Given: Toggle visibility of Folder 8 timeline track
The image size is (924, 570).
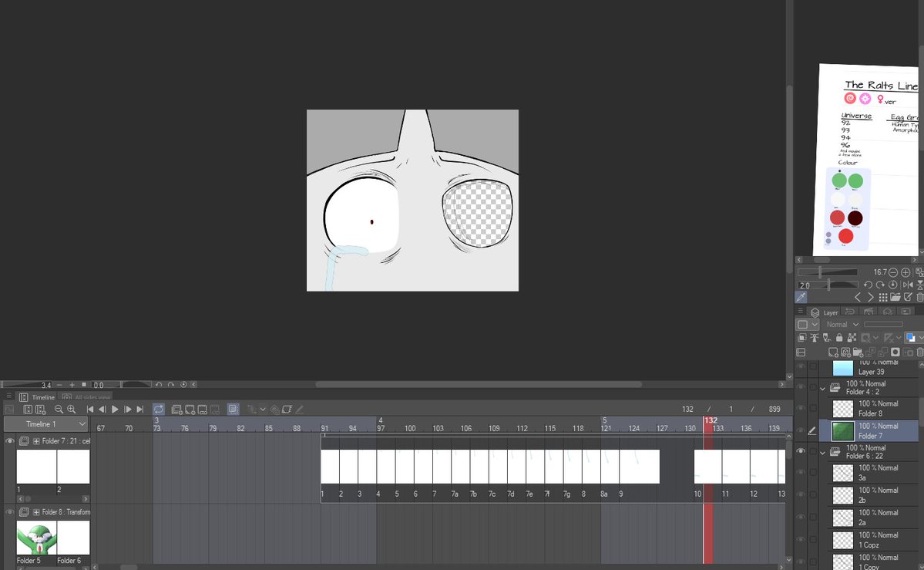Looking at the screenshot, I should pos(9,511).
